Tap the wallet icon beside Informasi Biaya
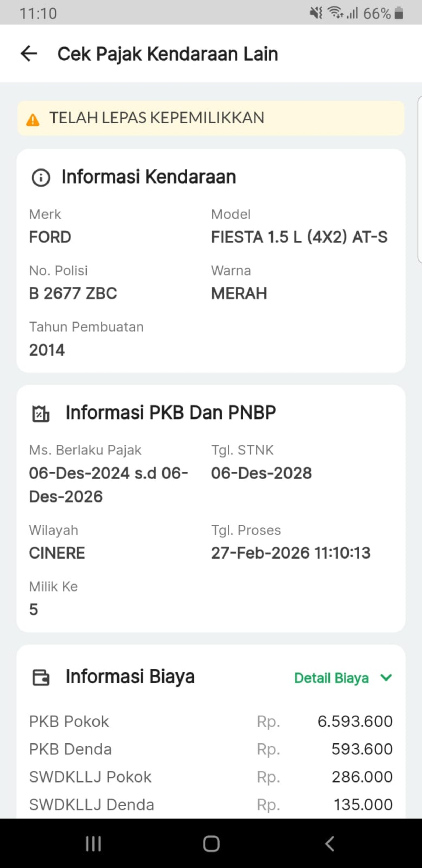 [x=41, y=677]
